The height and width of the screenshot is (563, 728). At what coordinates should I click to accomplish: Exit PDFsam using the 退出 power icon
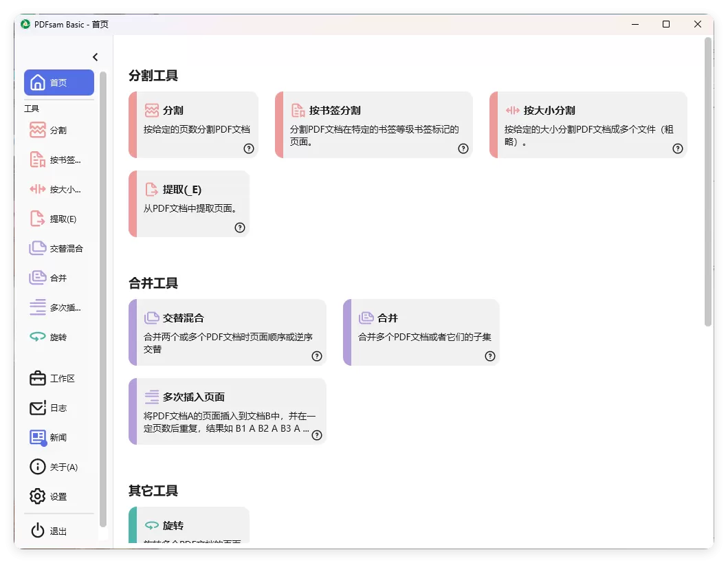(x=38, y=530)
